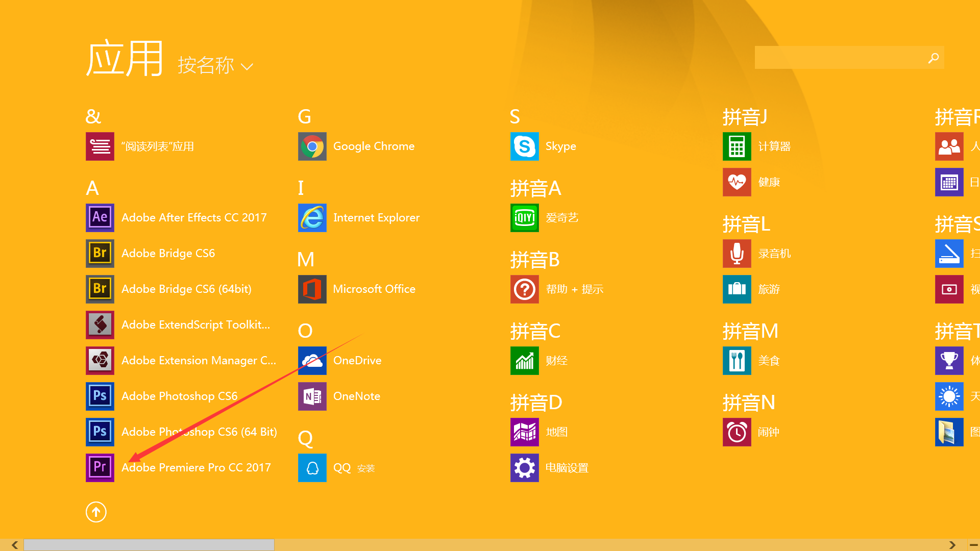Click the 拼音N group header

point(749,403)
